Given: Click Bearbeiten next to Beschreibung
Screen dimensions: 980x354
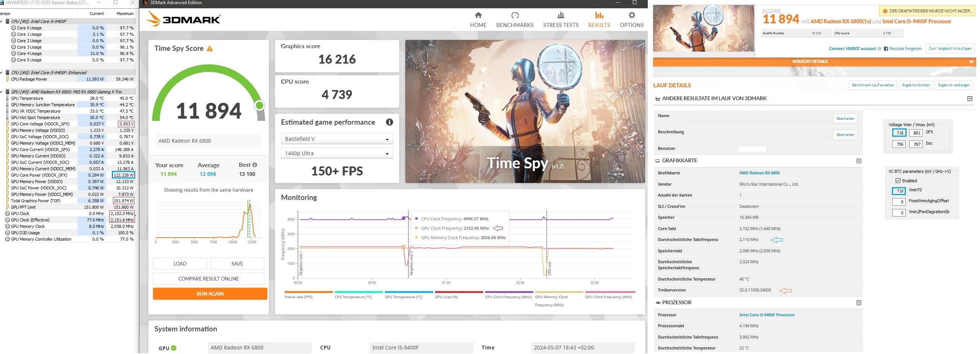Looking at the screenshot, I should (x=845, y=134).
